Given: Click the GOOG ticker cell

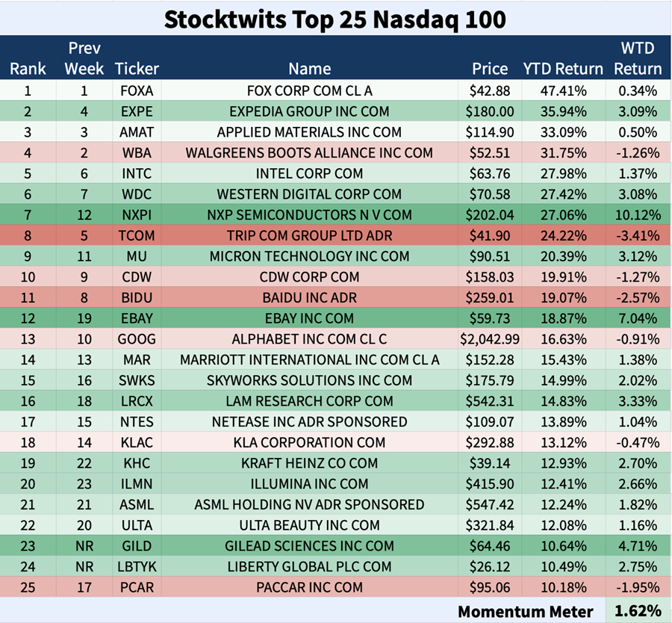Looking at the screenshot, I should 137,339.
